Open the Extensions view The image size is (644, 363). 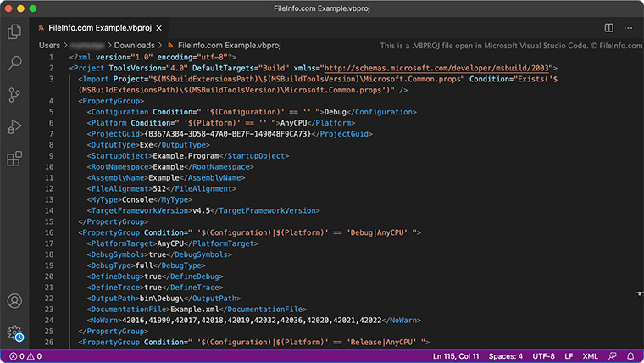point(14,159)
